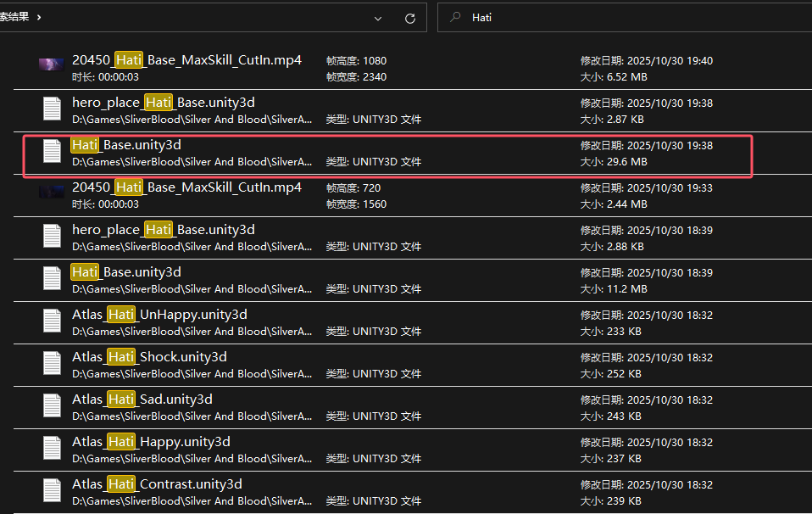Click the search results breadcrumb text
This screenshot has width=812, height=514.
click(x=14, y=17)
